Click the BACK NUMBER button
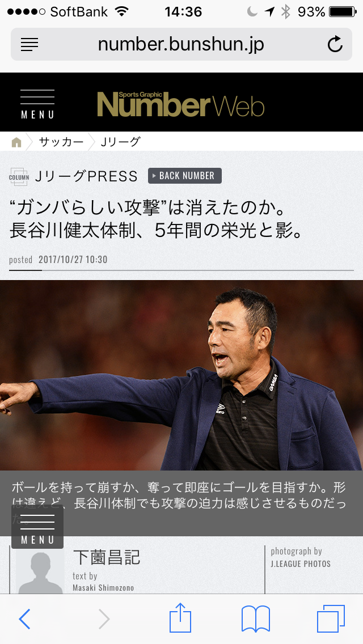363x644 pixels. [x=185, y=176]
